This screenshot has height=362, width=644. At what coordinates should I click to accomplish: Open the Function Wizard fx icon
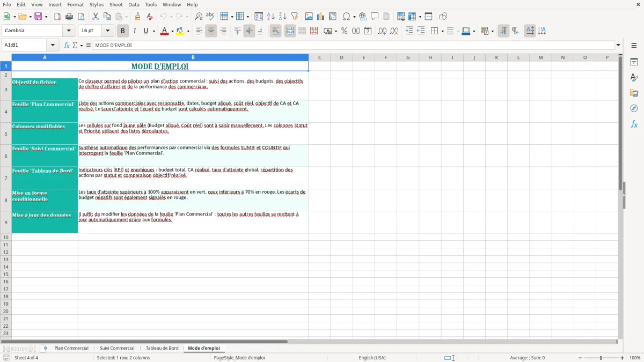coord(67,46)
